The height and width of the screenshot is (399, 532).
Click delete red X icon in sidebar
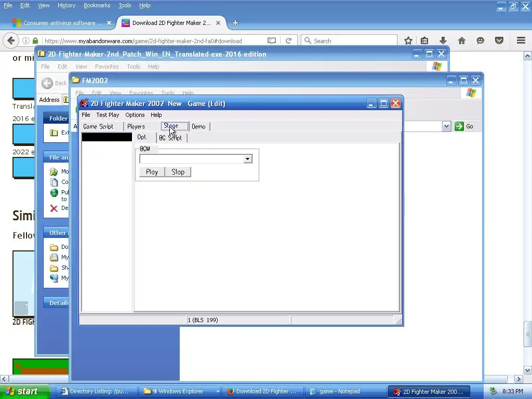[x=54, y=208]
